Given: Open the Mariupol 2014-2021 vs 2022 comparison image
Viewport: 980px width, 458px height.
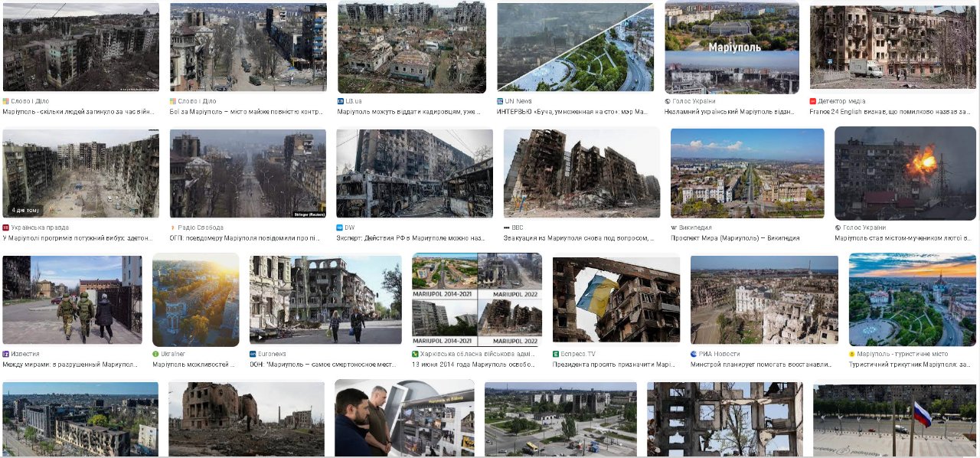Looking at the screenshot, I should click(477, 300).
